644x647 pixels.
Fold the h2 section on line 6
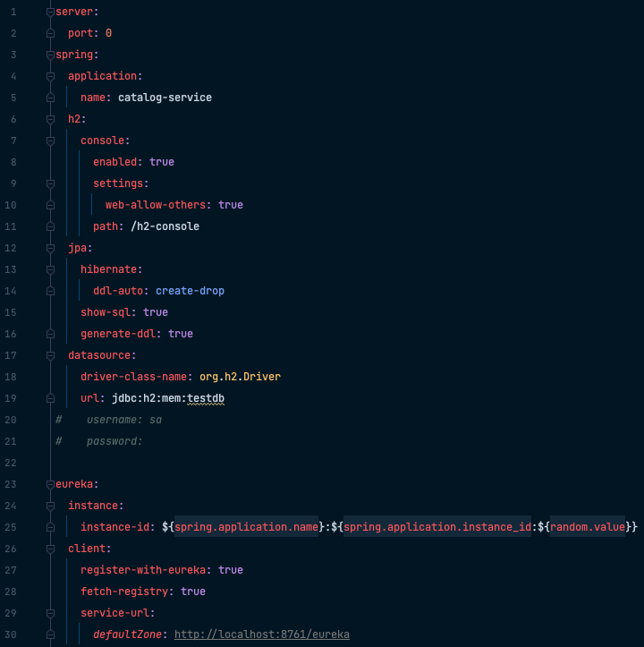50,119
